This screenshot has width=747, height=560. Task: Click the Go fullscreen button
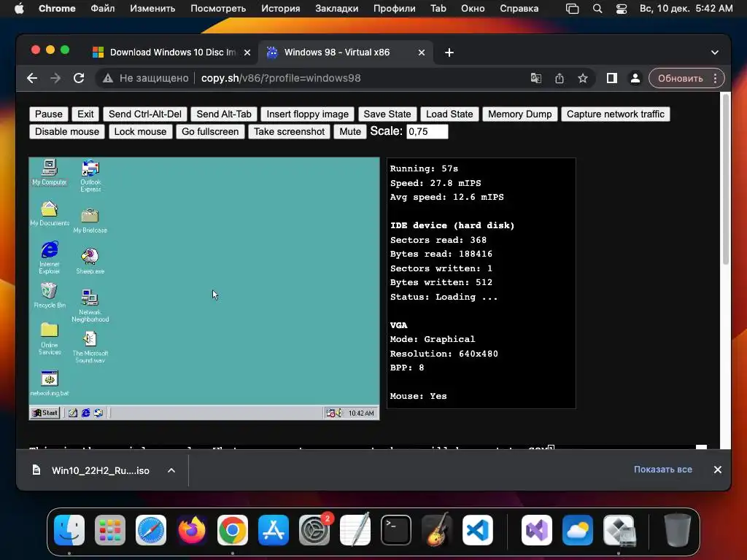tap(210, 131)
